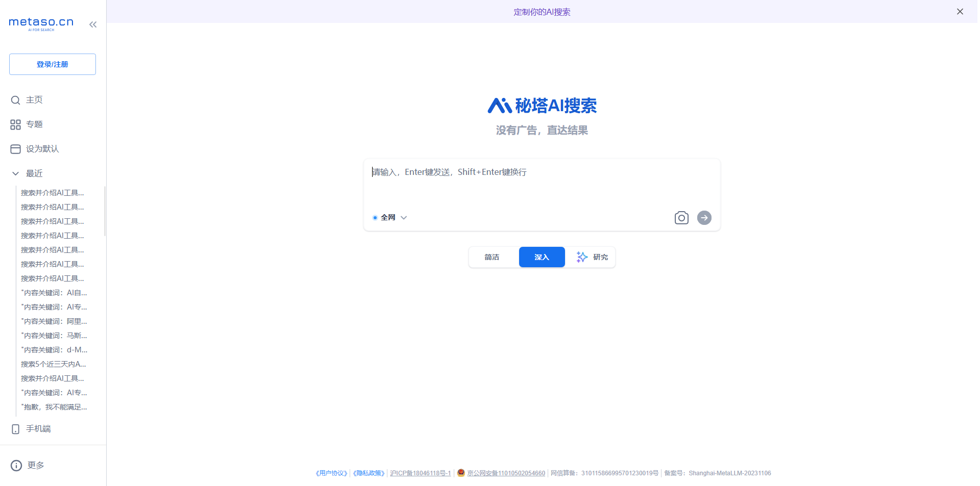Click the 秘塔AI搜索 center logo
Image resolution: width=980 pixels, height=486 pixels.
click(542, 106)
